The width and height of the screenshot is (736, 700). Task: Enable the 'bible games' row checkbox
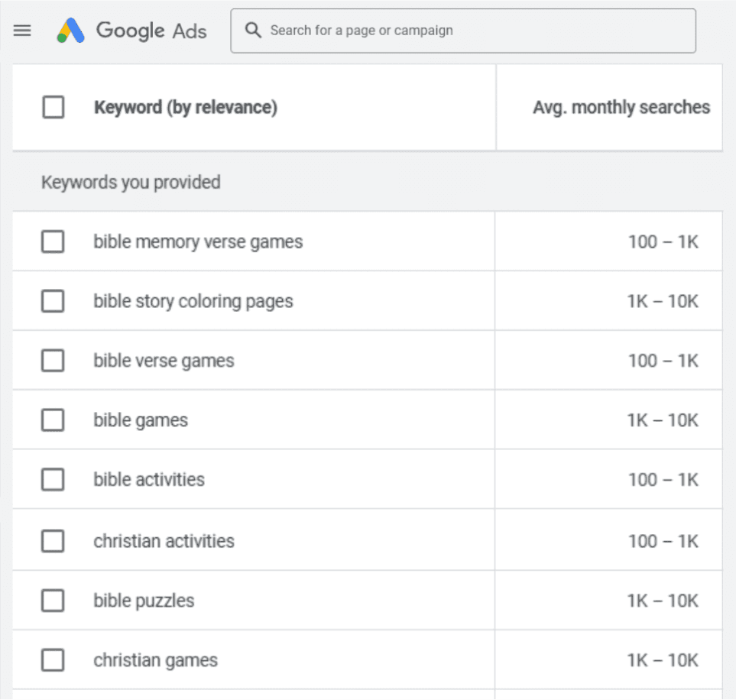point(53,420)
